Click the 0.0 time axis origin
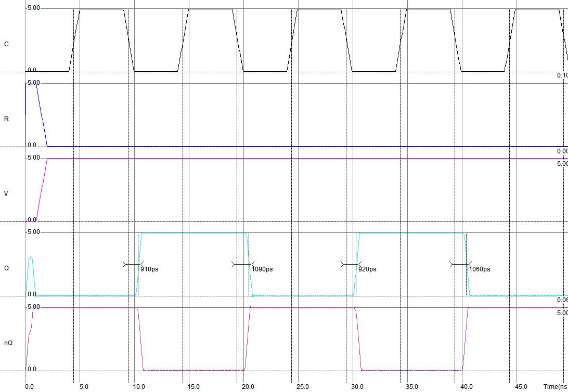 (29, 387)
